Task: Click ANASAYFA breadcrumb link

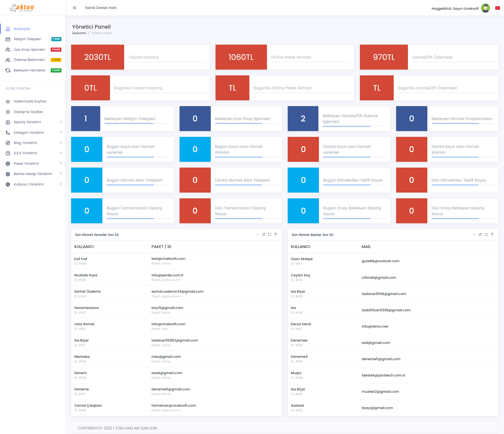Action: tap(79, 33)
